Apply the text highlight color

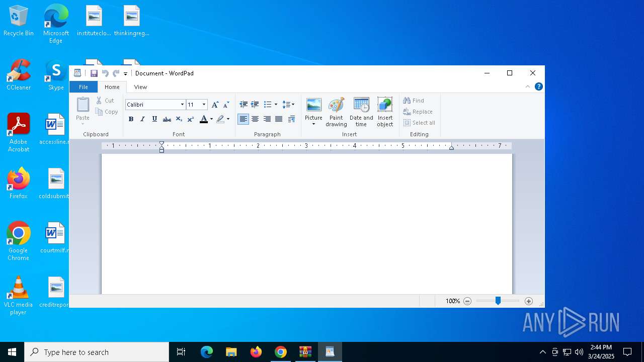220,119
